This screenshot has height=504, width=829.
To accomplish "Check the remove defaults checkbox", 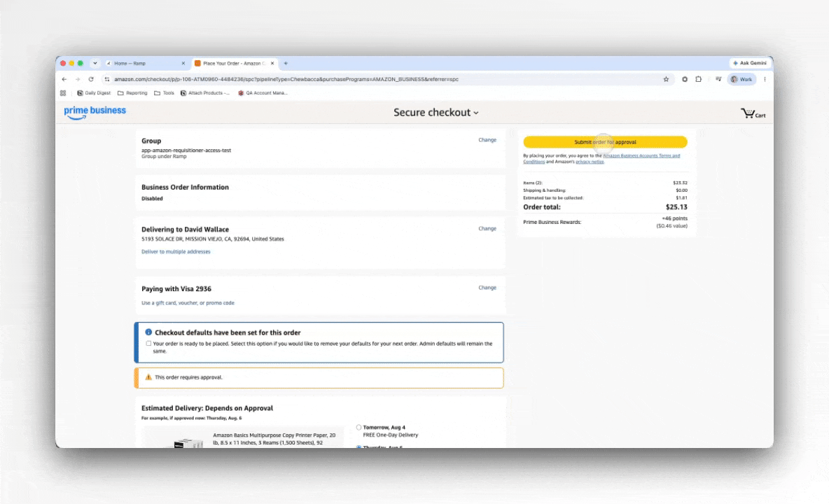I will pyautogui.click(x=148, y=344).
